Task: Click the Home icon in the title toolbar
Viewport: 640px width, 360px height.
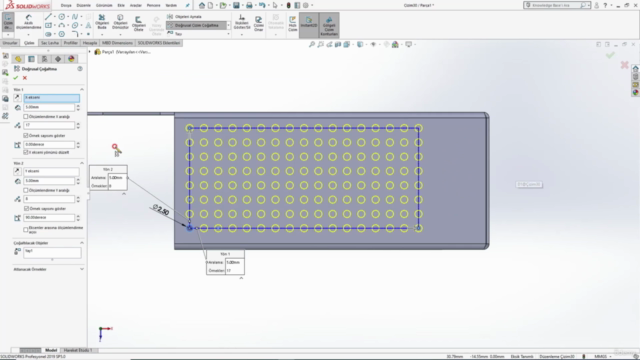Action: coord(202,5)
